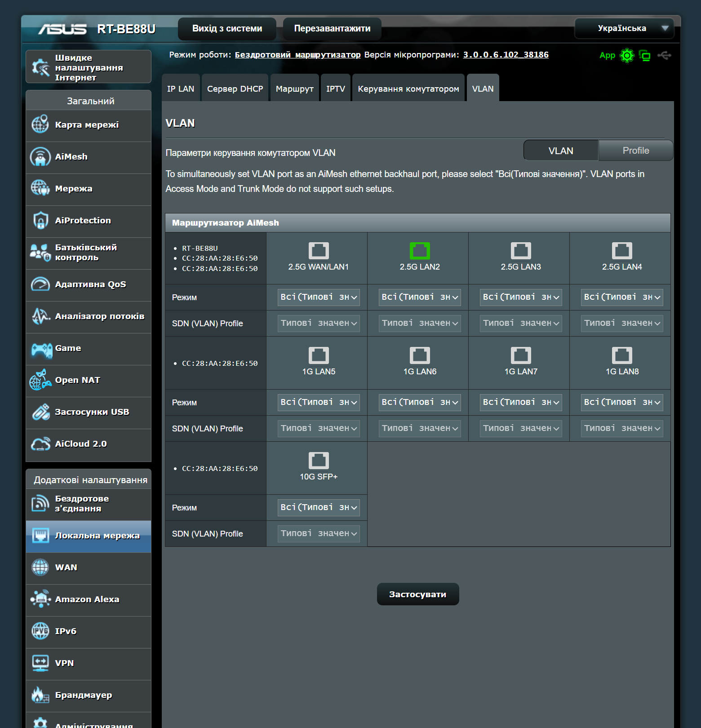Switch to the Керування комутатором tab
Viewport: 701px width, 728px height.
click(408, 88)
